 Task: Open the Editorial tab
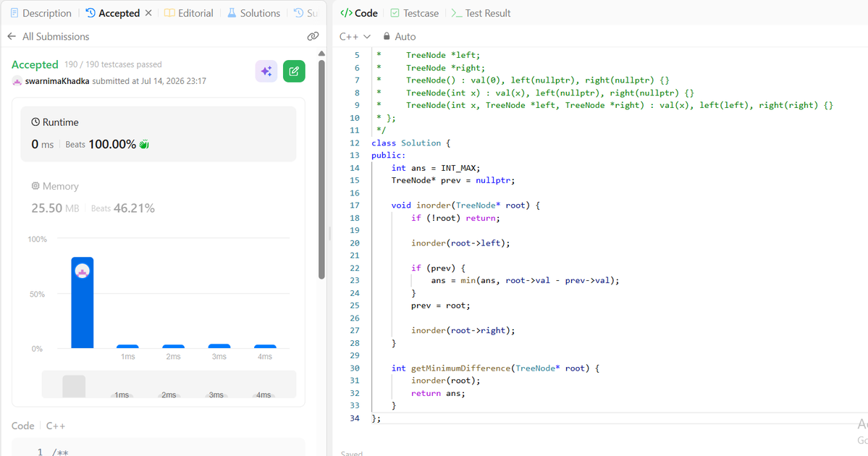click(189, 13)
